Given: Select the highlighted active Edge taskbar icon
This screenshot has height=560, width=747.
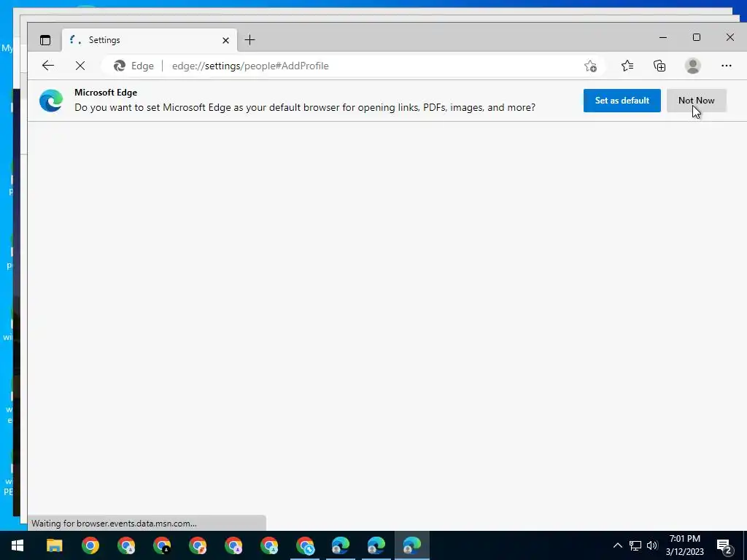Looking at the screenshot, I should pos(412,545).
